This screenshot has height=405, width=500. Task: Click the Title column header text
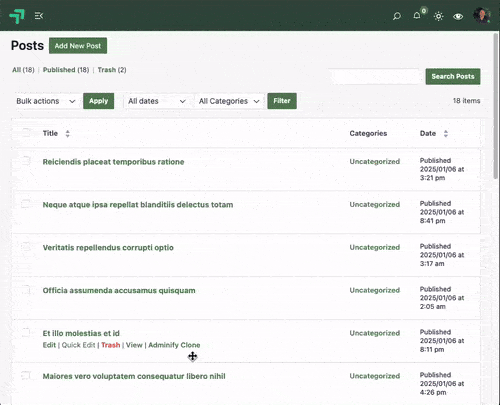[x=50, y=133]
